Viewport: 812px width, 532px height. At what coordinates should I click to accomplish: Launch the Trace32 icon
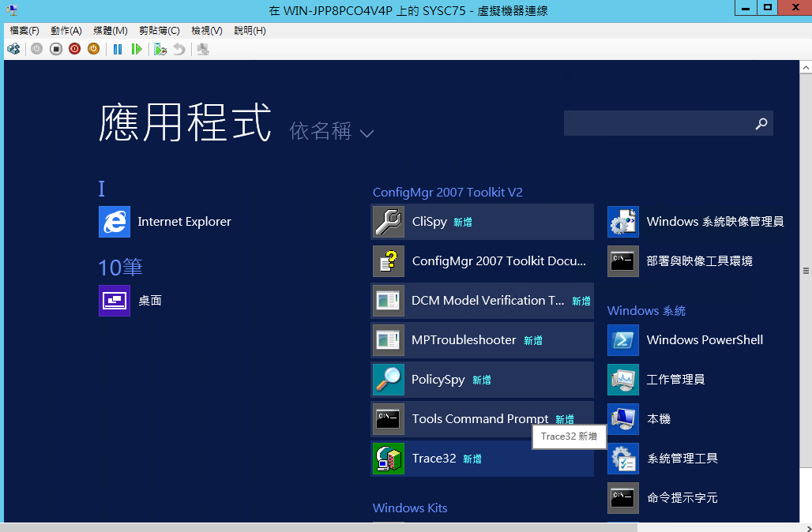click(389, 459)
